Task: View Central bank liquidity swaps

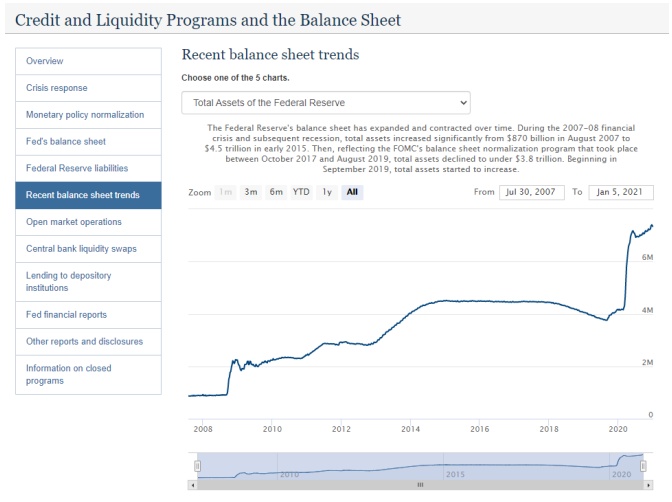Action: [x=88, y=248]
